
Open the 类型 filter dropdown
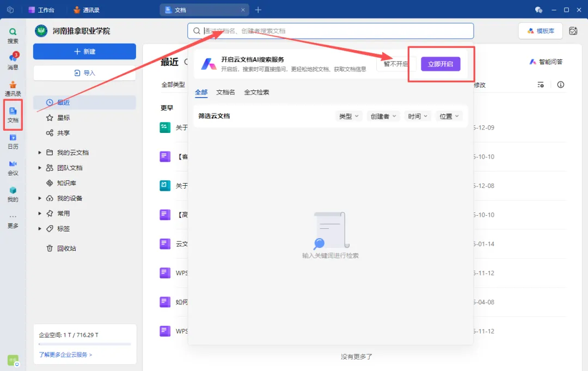click(348, 116)
